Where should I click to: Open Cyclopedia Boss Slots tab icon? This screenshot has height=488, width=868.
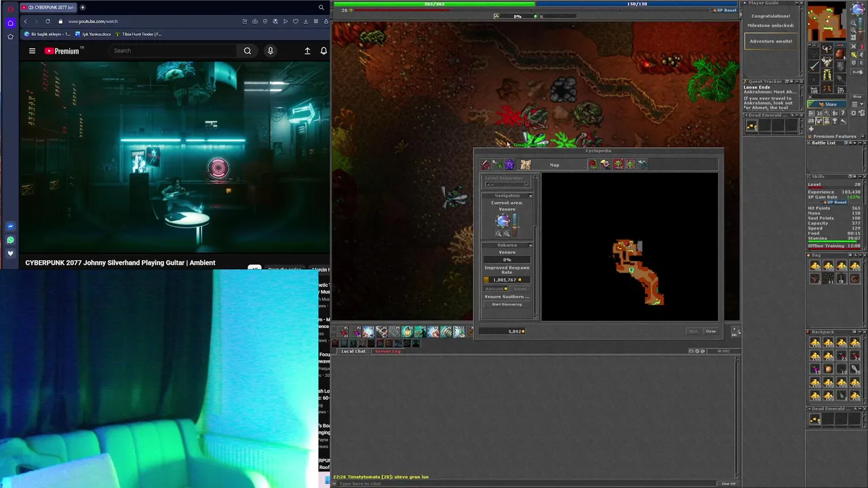tap(630, 164)
